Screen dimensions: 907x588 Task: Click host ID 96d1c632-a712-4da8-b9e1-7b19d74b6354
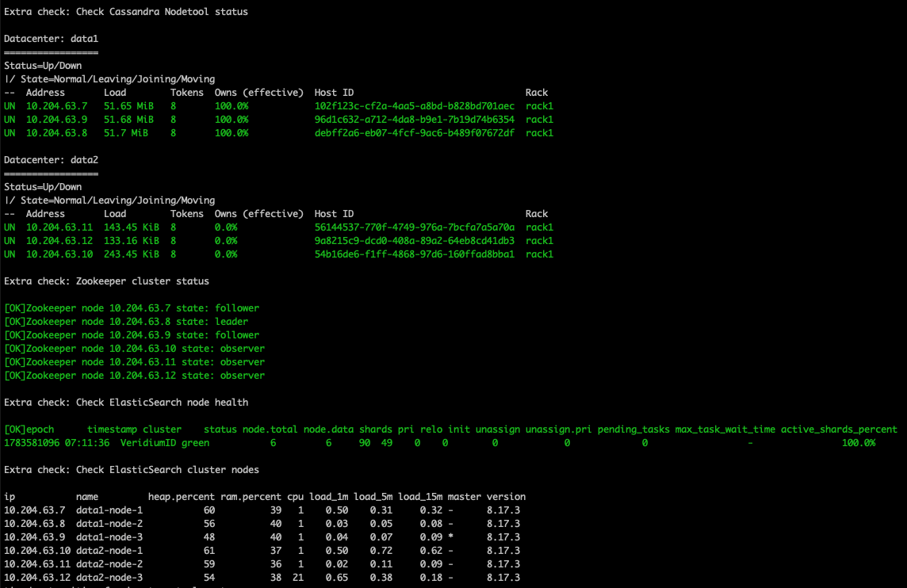(414, 120)
